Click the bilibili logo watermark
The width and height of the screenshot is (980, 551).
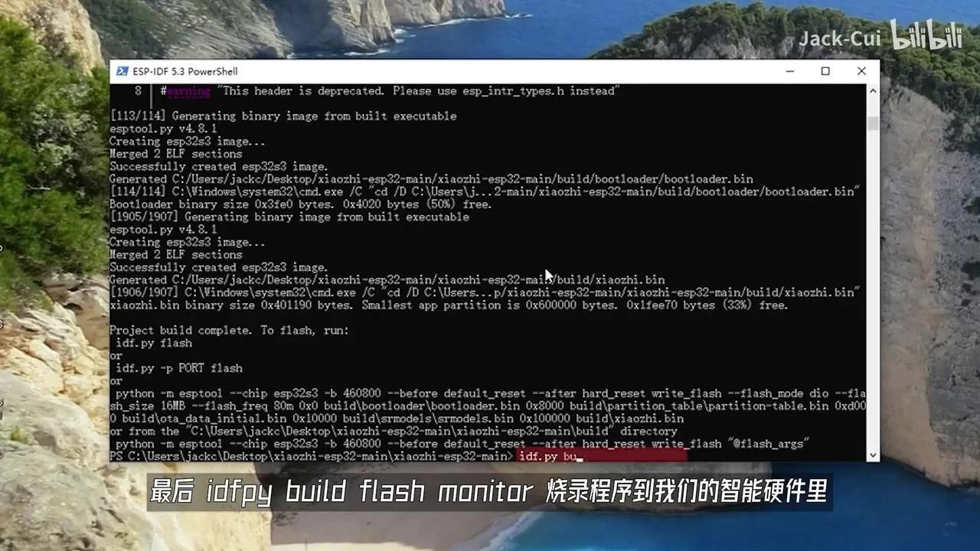tap(926, 36)
